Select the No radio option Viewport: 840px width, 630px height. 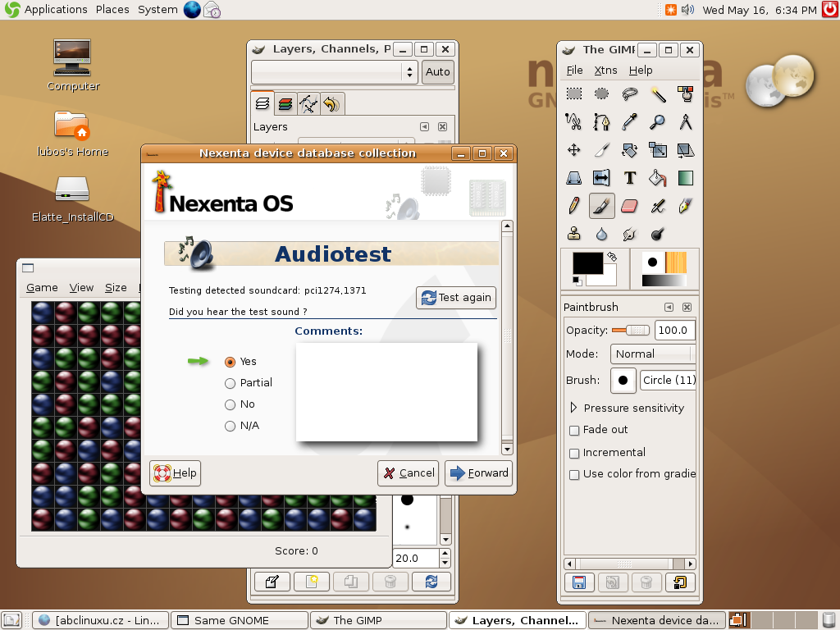(x=231, y=405)
